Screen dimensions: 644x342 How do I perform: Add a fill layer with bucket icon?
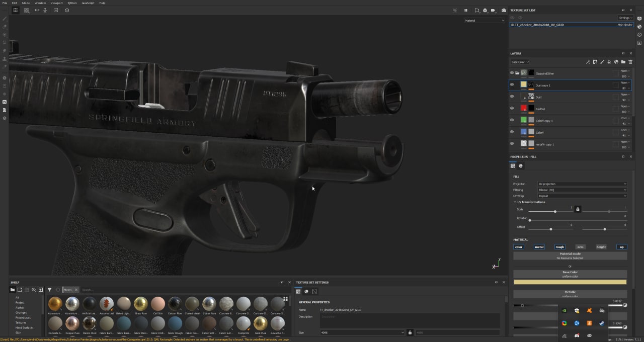pyautogui.click(x=609, y=62)
